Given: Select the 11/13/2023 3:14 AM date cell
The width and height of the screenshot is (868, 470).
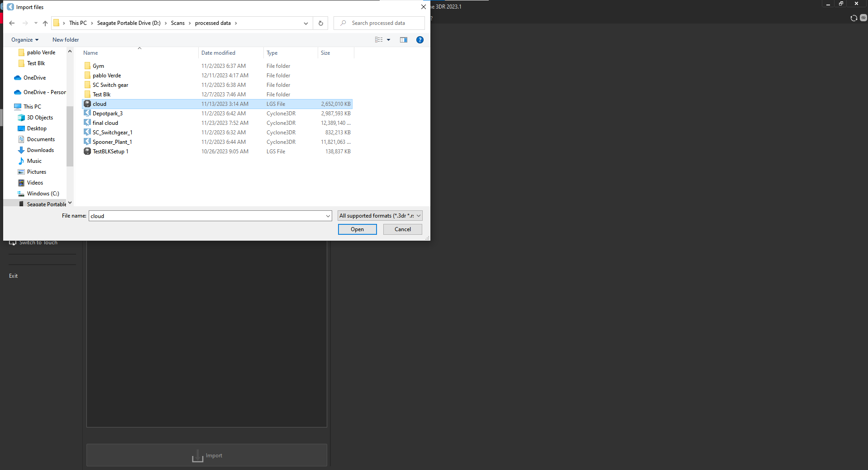Looking at the screenshot, I should point(225,104).
